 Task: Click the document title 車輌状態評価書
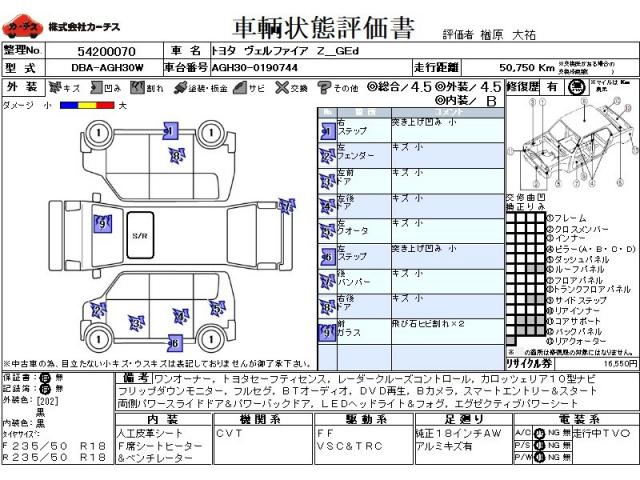[x=324, y=28]
